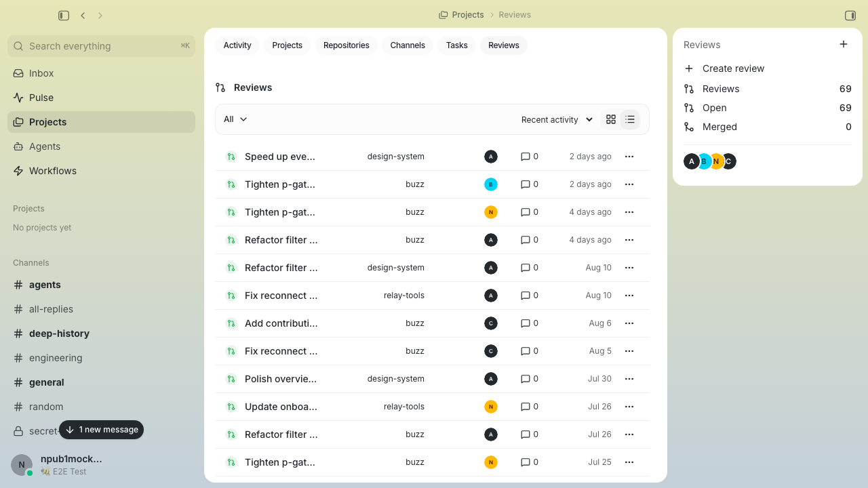Switch to grid view

[611, 119]
